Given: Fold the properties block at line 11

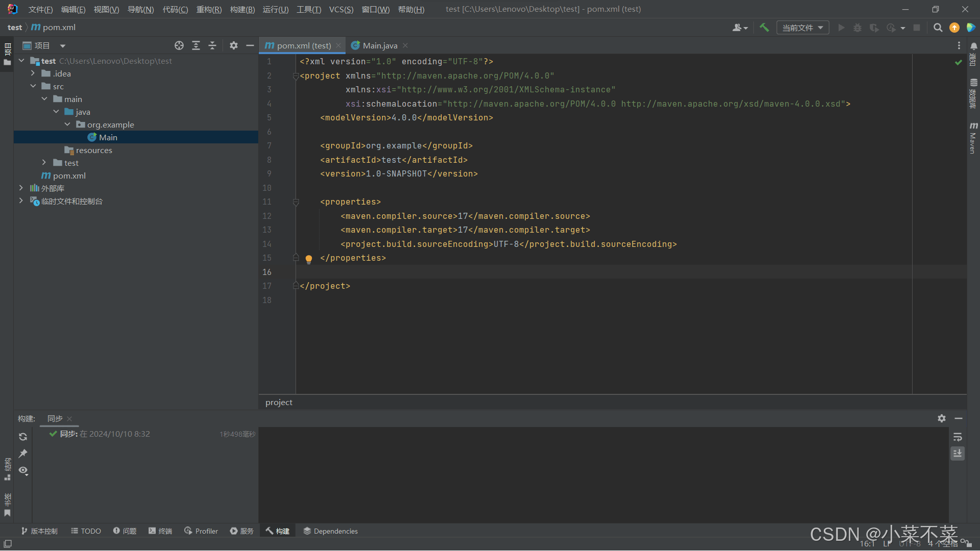Looking at the screenshot, I should [296, 202].
